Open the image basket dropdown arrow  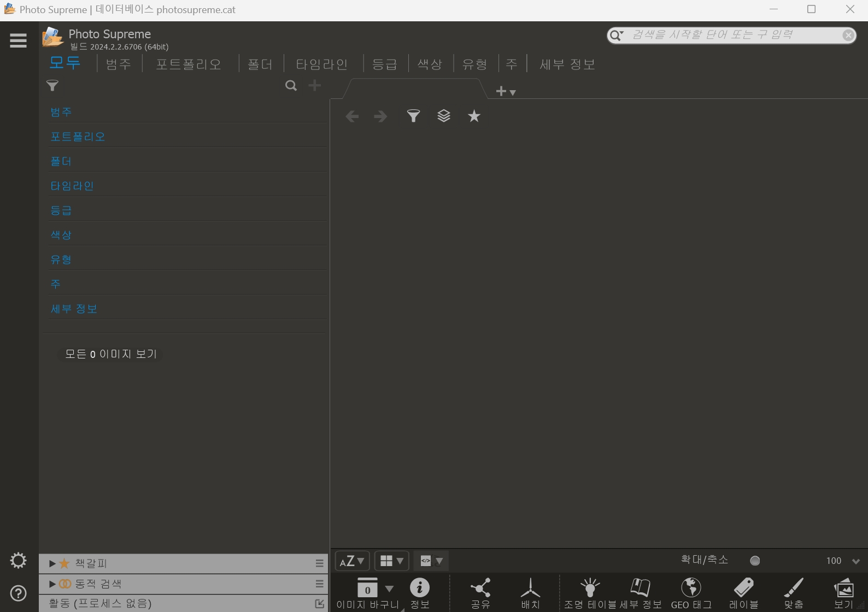click(389, 589)
